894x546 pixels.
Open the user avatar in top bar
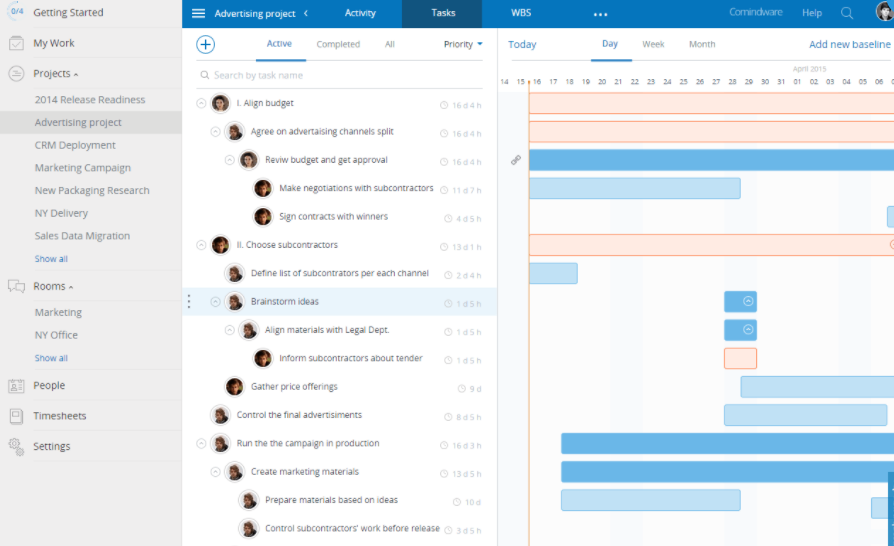[x=884, y=11]
